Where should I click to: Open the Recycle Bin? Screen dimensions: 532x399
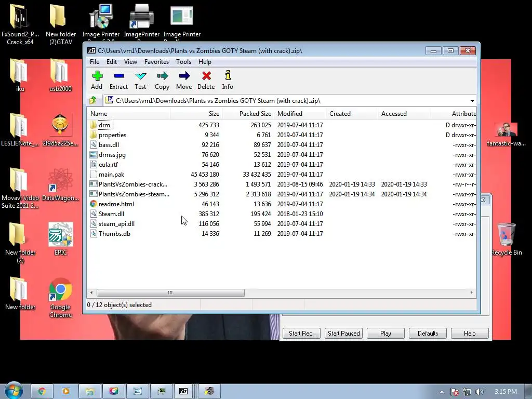point(507,239)
